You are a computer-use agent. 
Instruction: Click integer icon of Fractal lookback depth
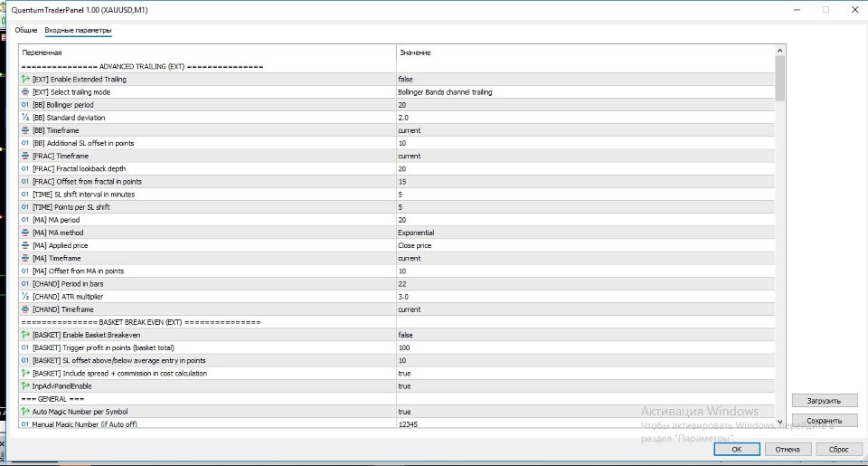(x=25, y=168)
